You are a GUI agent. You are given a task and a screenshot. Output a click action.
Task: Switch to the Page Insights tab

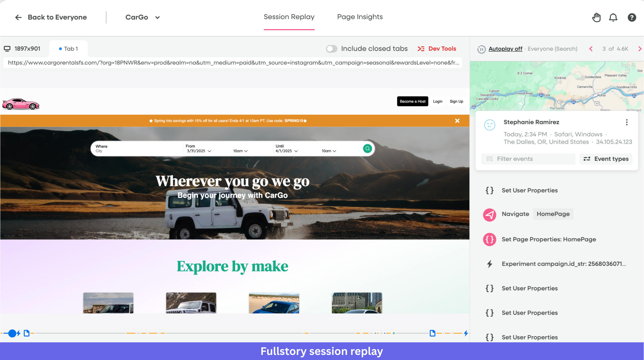coord(360,17)
